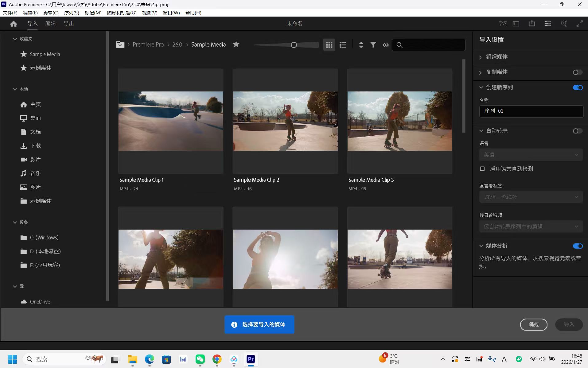This screenshot has width=588, height=368.
Task: Collapse the 收藏夹 sidebar group
Action: 15,39
